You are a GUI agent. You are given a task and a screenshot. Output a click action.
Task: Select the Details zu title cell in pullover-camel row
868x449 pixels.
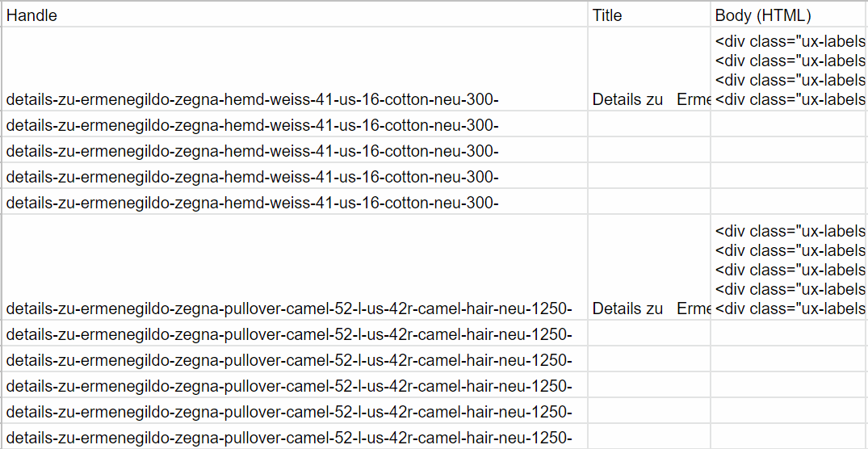pos(649,267)
